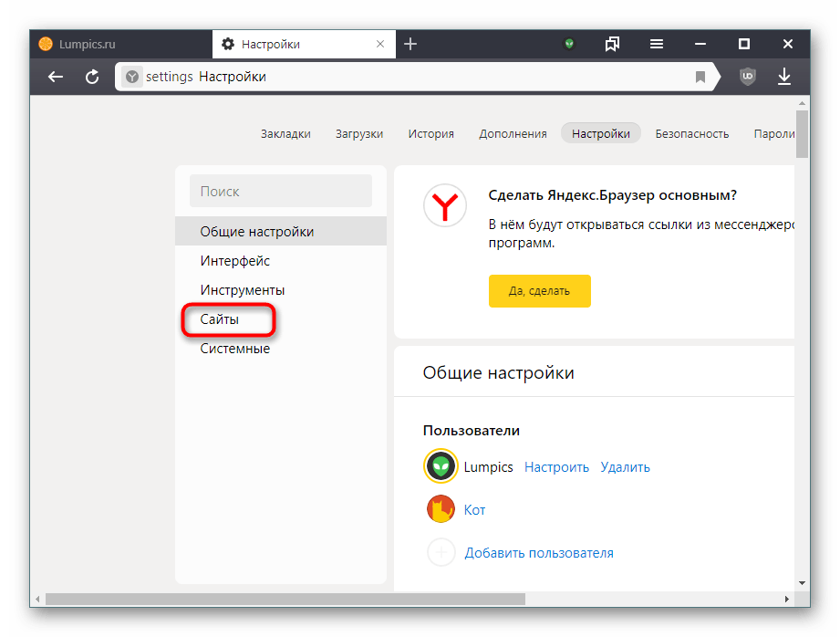Click the Yandex Browser Y logo

(x=445, y=206)
